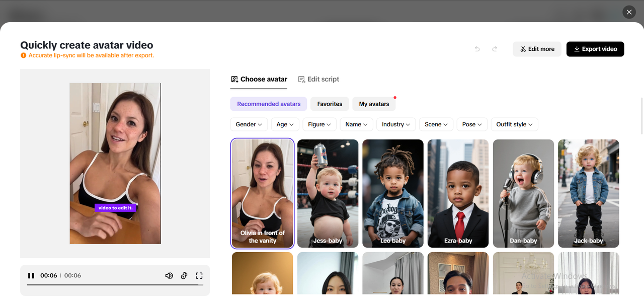Open Edit more options
This screenshot has width=644, height=305.
pos(537,49)
